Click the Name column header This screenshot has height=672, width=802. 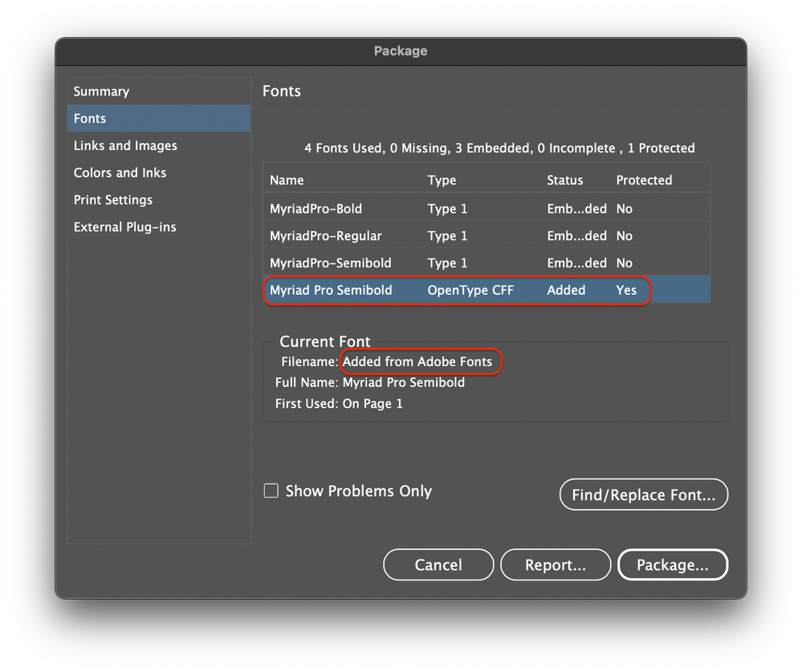coord(287,180)
